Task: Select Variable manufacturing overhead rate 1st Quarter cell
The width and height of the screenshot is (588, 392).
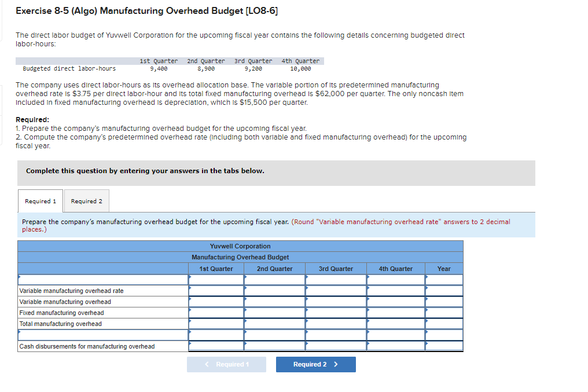Action: pyautogui.click(x=216, y=291)
